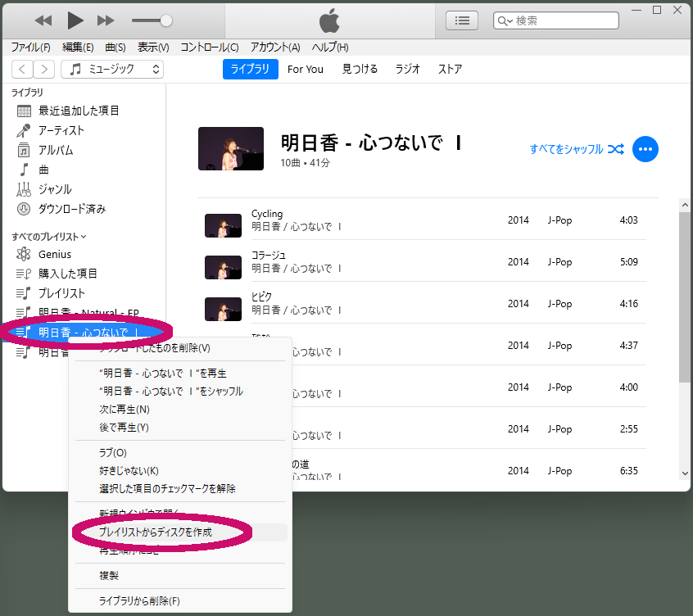
Task: Switch to the ラジオ tab
Action: point(407,69)
